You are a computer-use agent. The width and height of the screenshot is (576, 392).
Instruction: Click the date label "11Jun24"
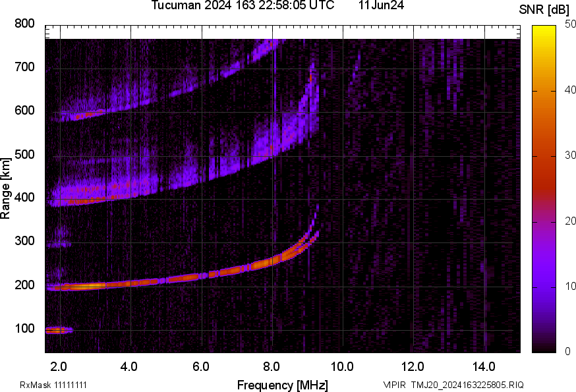pos(381,5)
